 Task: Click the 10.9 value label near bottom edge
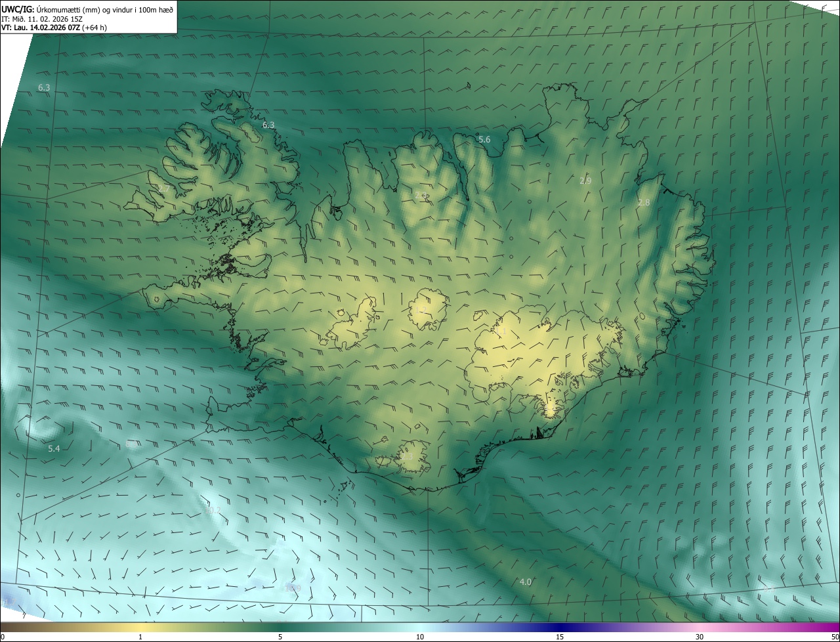[292, 588]
